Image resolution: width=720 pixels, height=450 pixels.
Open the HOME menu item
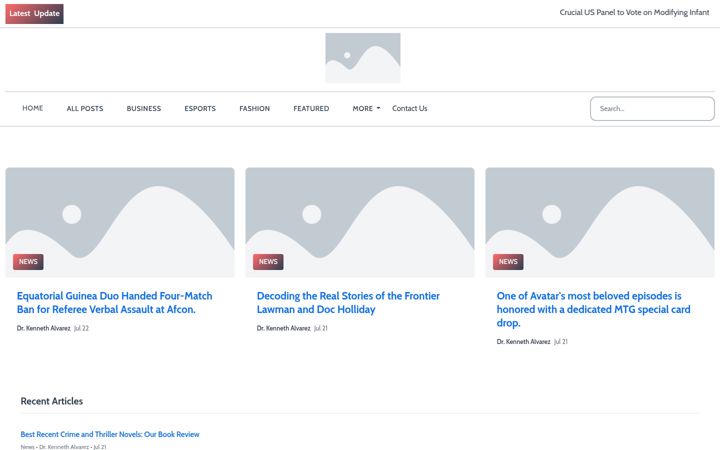33,108
